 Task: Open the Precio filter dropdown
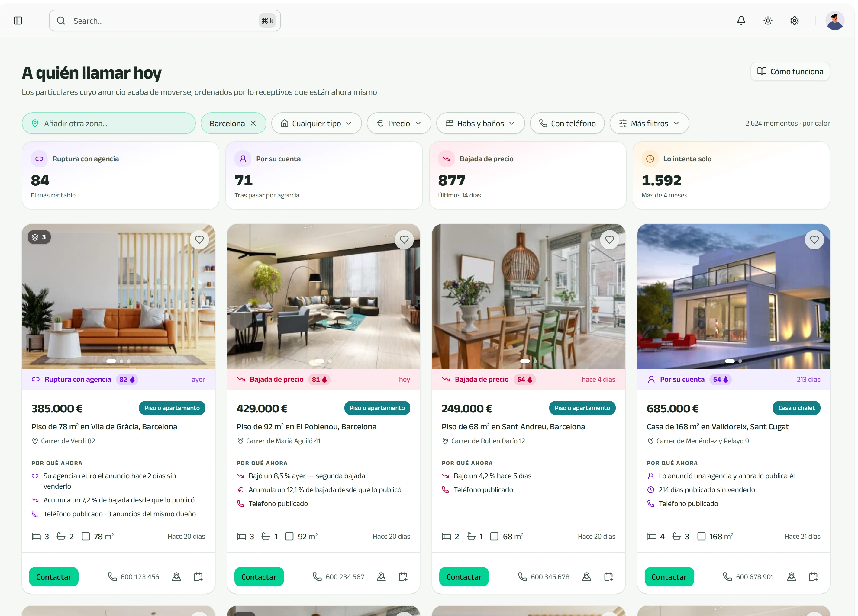pos(399,123)
